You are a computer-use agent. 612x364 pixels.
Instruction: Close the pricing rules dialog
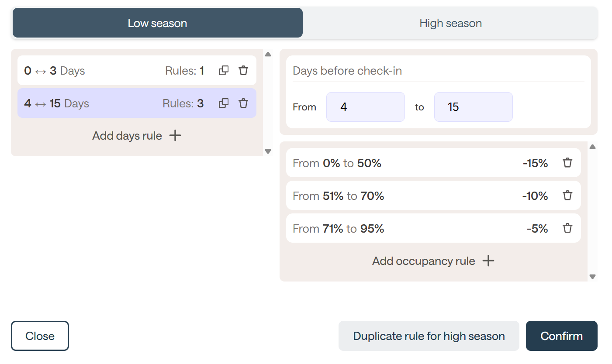coord(40,336)
